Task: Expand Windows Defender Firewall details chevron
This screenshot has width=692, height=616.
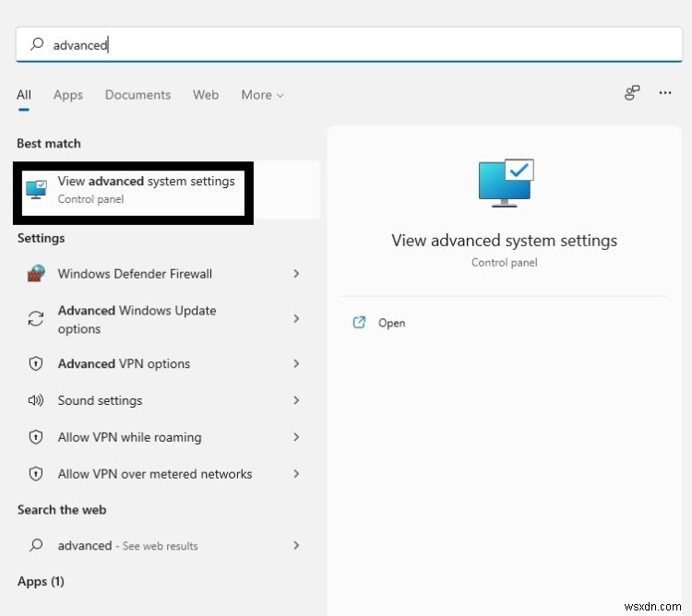Action: (x=296, y=274)
